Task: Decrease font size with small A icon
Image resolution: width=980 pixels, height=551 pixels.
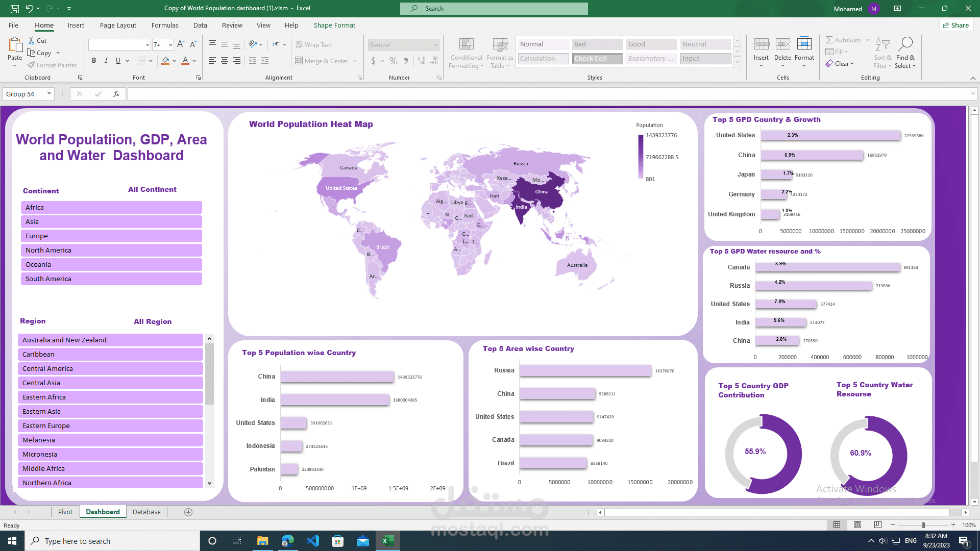Action: click(x=193, y=45)
